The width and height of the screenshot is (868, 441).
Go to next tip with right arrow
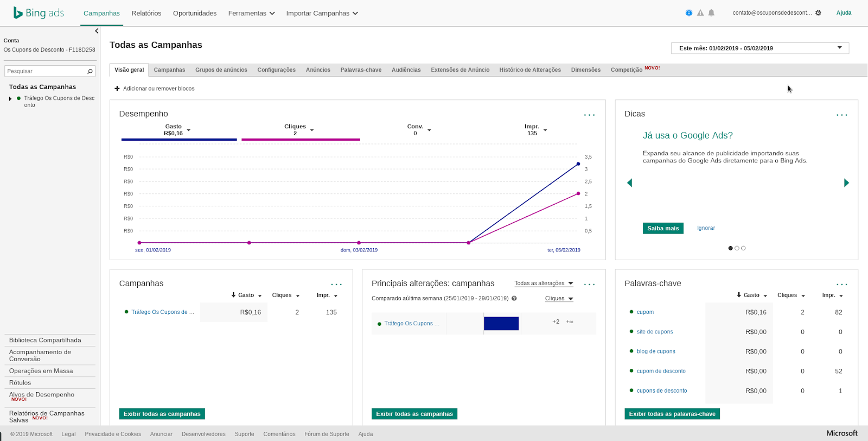(x=846, y=183)
